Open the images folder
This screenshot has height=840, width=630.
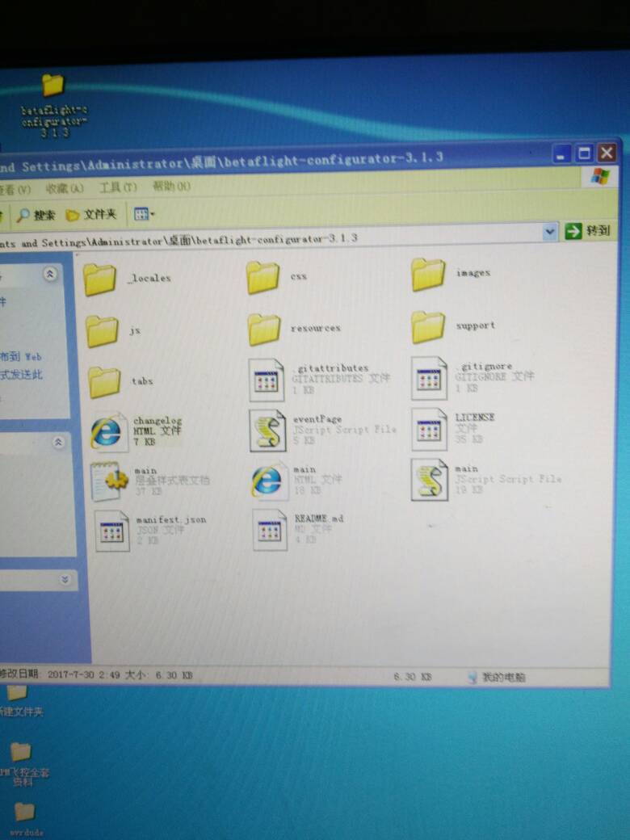click(x=428, y=275)
